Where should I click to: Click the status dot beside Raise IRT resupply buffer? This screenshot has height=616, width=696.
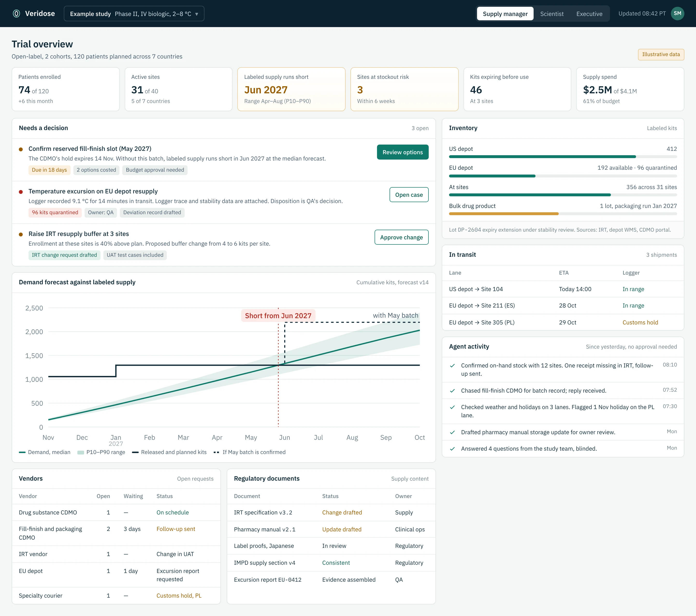pos(21,235)
